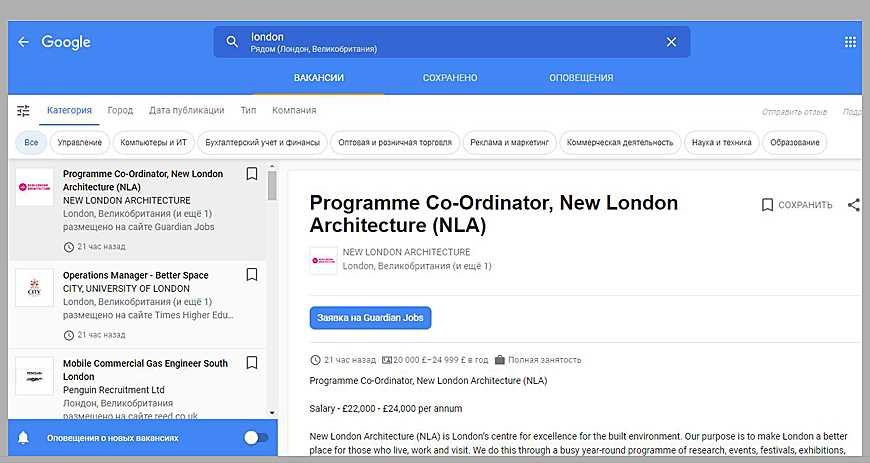The image size is (870, 463).
Task: Click СОХРАНИТЬ to save the job
Action: coord(796,205)
